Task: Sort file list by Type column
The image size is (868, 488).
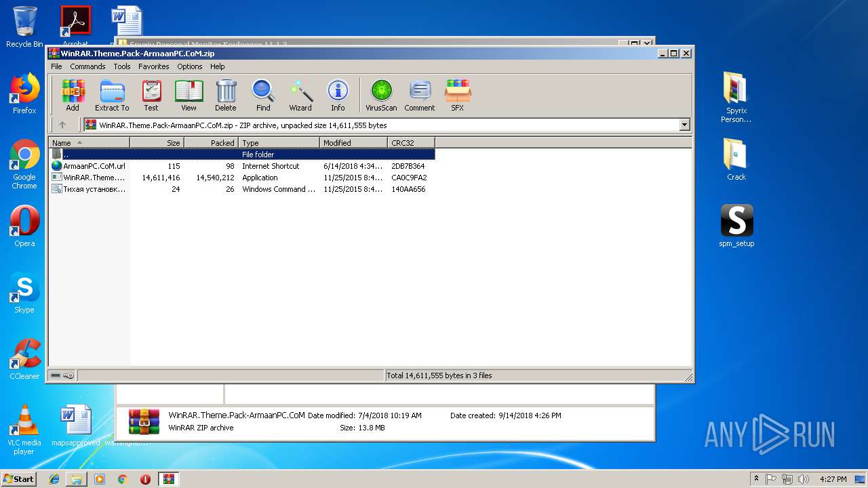Action: (x=279, y=142)
